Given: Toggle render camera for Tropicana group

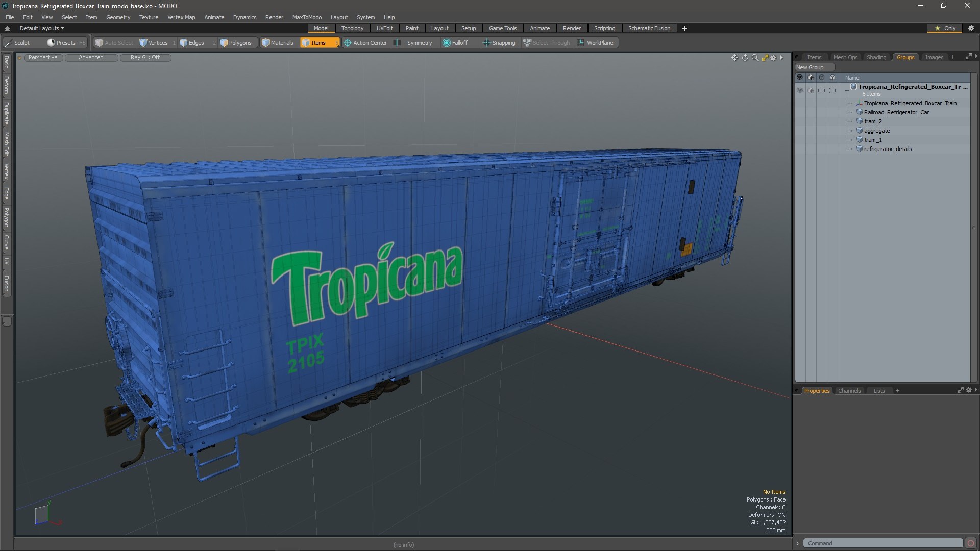Looking at the screenshot, I should [811, 90].
